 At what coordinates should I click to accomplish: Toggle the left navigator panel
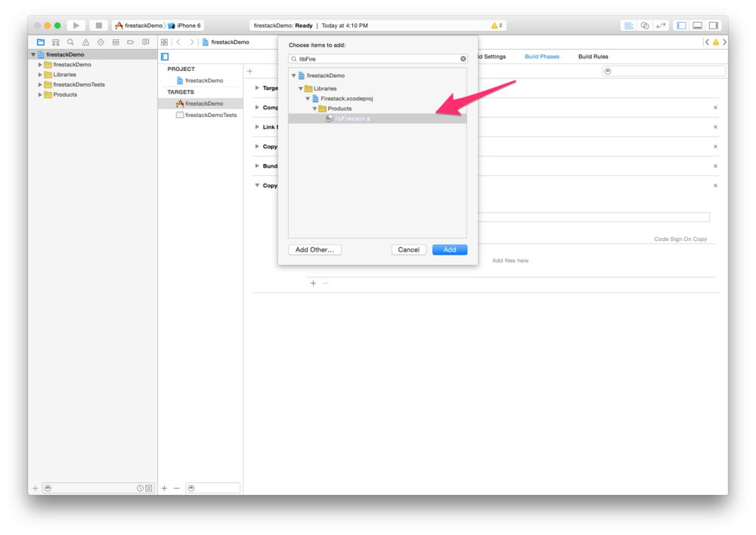coord(681,25)
